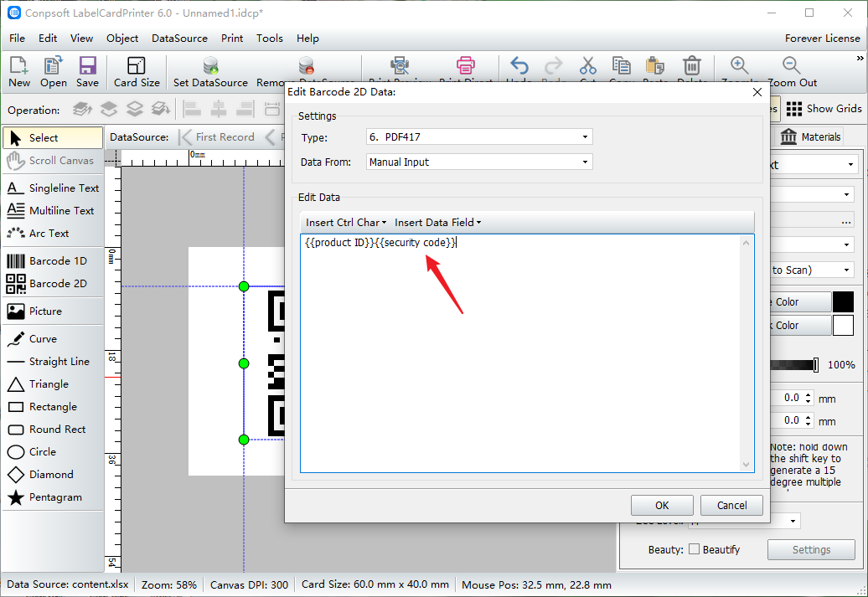This screenshot has width=868, height=597.
Task: Select the Barcode 2D tool
Action: coord(53,283)
